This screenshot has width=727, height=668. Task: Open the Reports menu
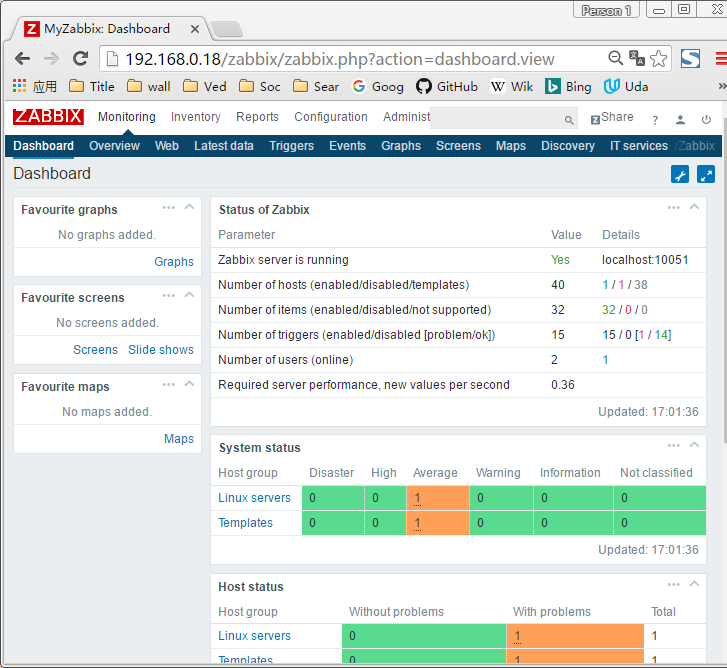pos(257,117)
